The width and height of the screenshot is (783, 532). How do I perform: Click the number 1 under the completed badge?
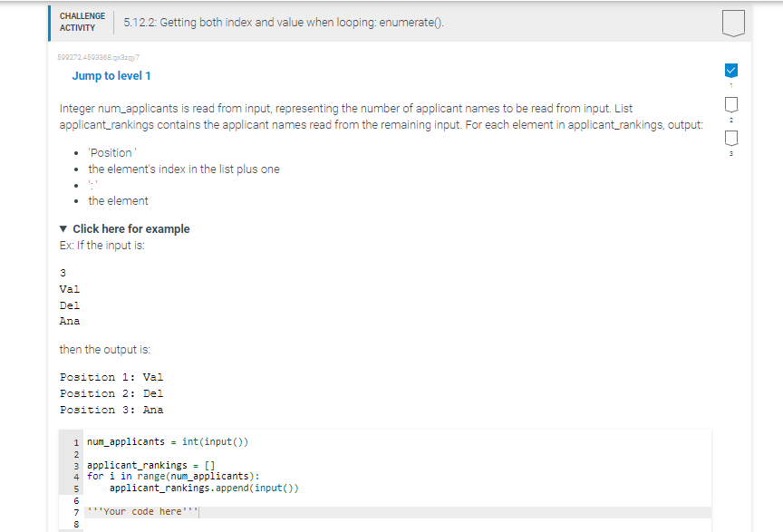tap(730, 84)
